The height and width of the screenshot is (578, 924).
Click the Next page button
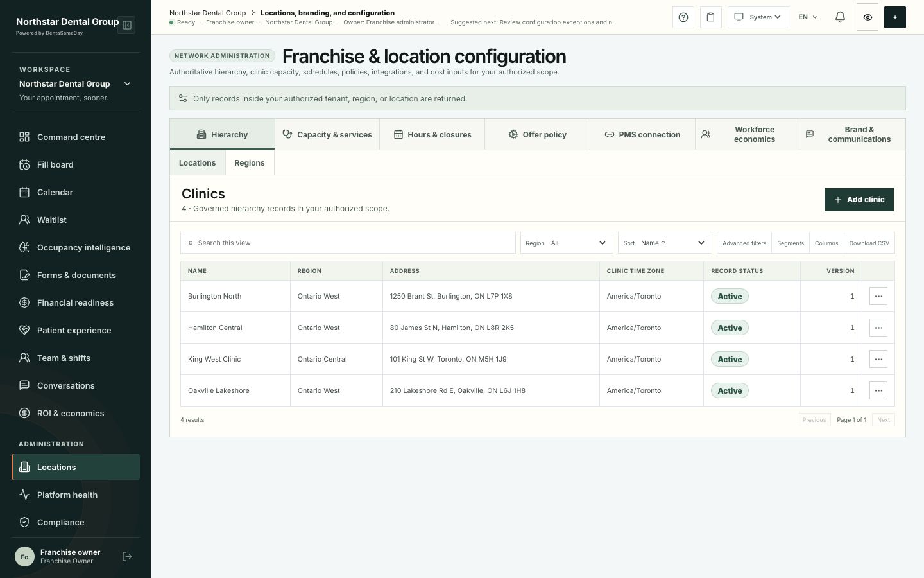click(x=884, y=420)
